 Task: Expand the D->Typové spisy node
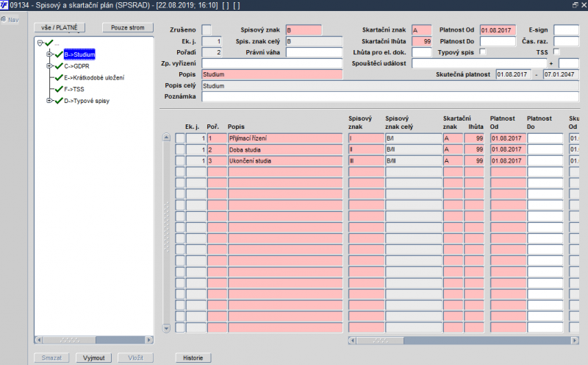(x=49, y=101)
